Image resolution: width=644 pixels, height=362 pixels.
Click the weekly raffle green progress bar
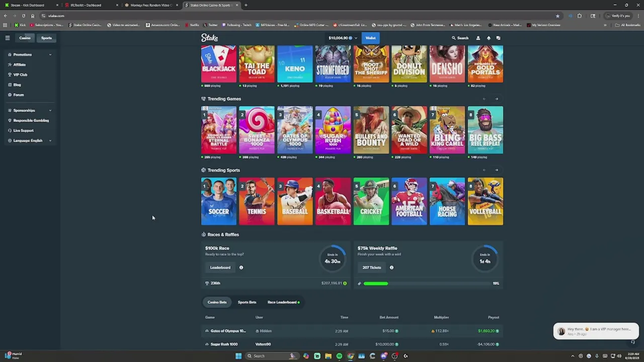376,284
